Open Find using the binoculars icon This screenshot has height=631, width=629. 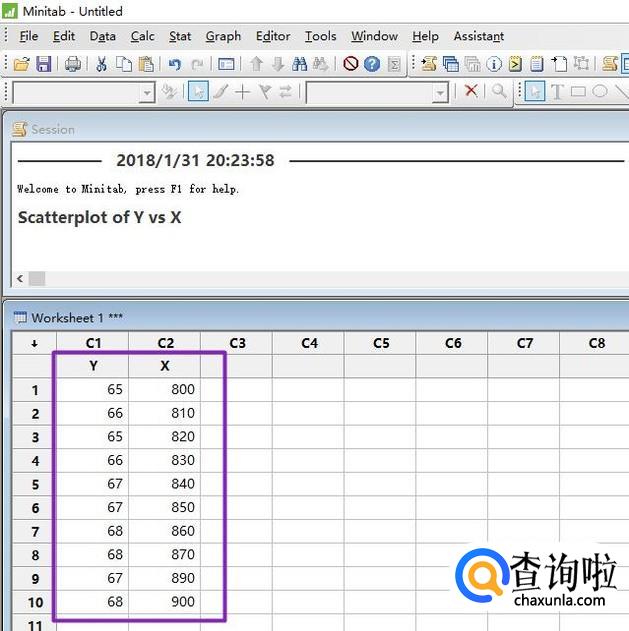(x=299, y=64)
